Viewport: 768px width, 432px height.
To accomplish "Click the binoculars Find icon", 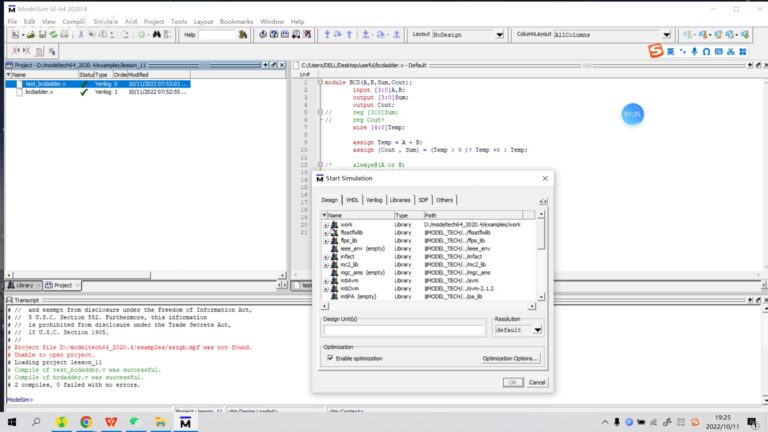I will (157, 35).
